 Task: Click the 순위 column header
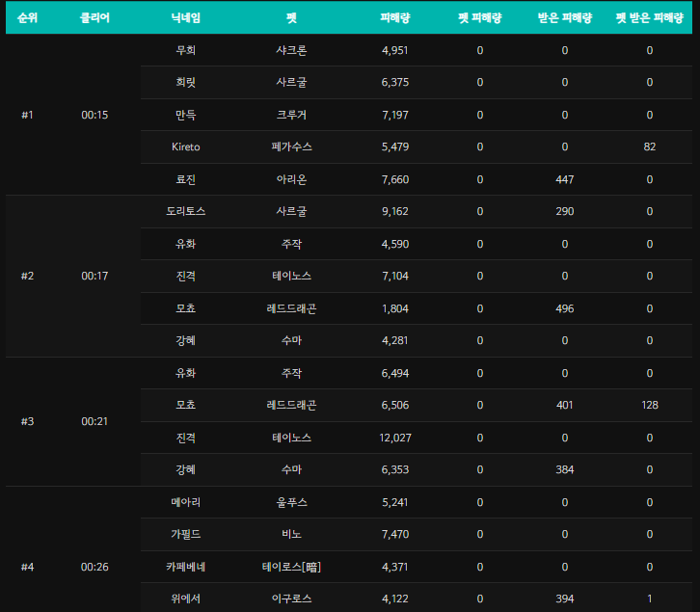click(27, 18)
